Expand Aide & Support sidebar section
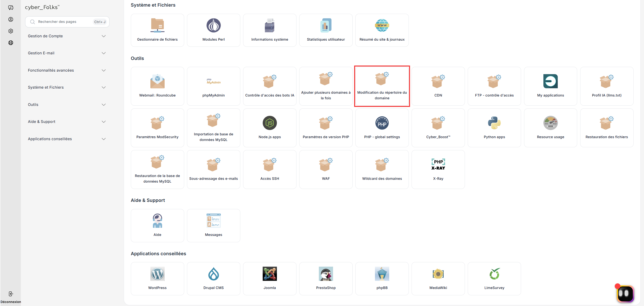This screenshot has width=644, height=306. (x=67, y=122)
